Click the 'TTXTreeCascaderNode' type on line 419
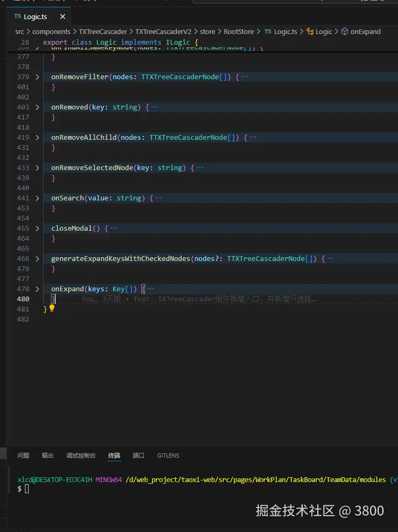398x532 pixels. coord(188,138)
